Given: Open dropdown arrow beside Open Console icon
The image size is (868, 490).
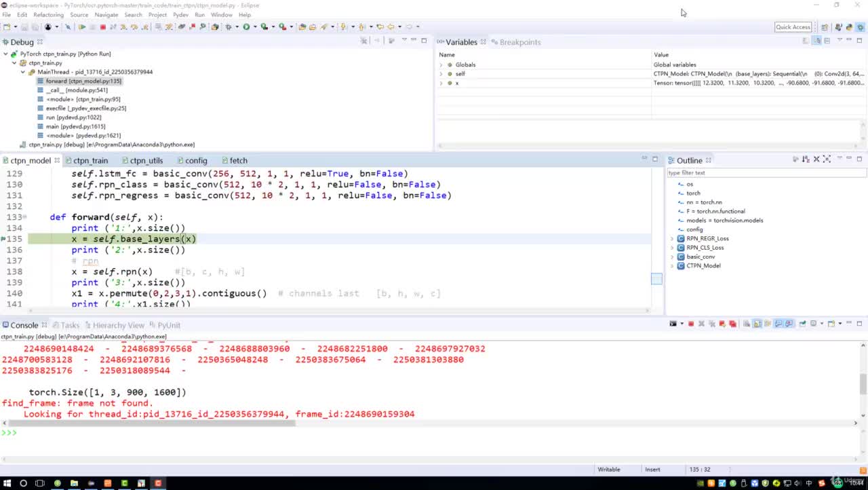Looking at the screenshot, I should click(840, 324).
